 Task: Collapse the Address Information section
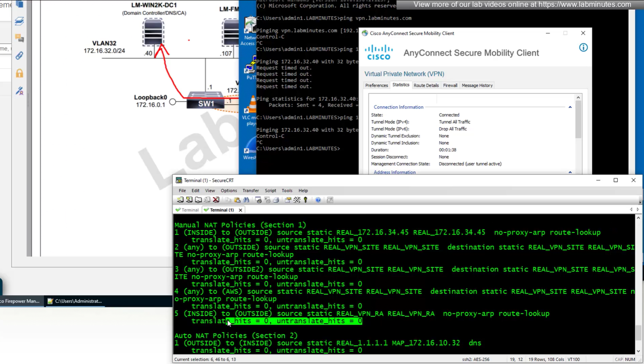point(570,172)
